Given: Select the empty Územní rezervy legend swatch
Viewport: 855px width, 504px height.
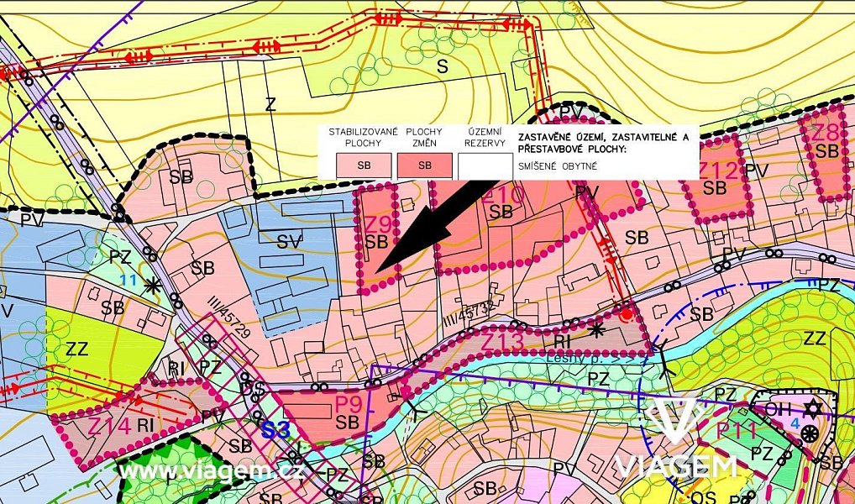Looking at the screenshot, I should pyautogui.click(x=485, y=165).
